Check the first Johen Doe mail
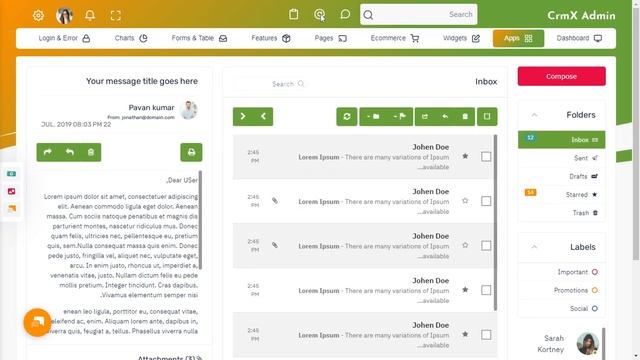 click(486, 157)
